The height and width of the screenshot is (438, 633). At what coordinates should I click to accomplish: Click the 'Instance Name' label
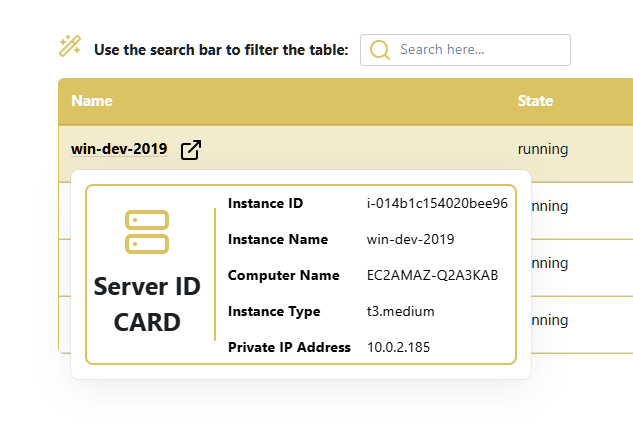coord(278,239)
